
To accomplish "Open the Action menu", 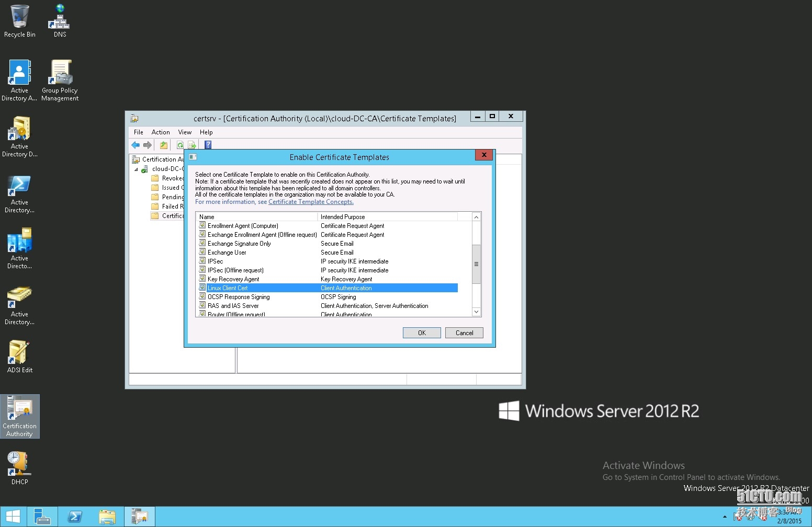I will click(161, 132).
